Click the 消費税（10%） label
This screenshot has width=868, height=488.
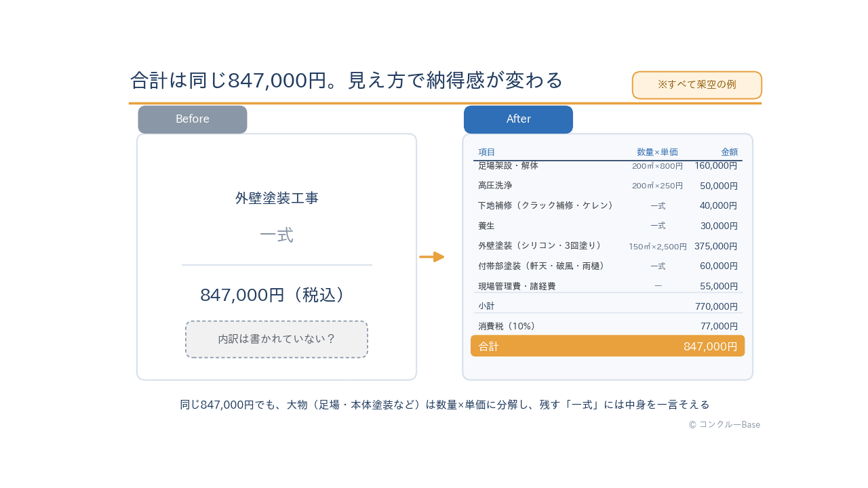[x=509, y=326]
